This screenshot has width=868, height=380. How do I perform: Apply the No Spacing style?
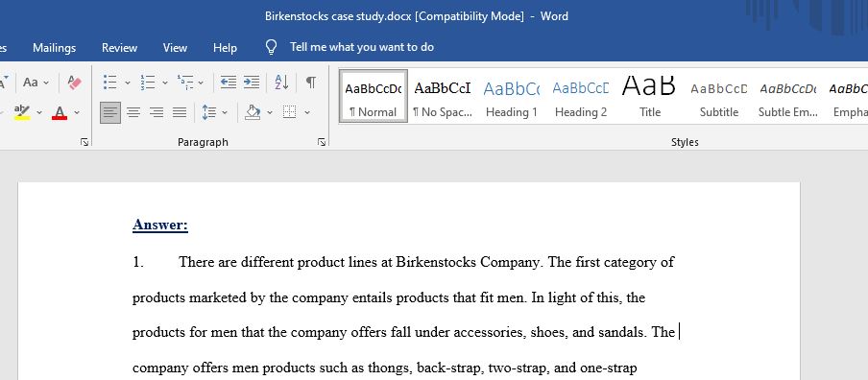443,96
